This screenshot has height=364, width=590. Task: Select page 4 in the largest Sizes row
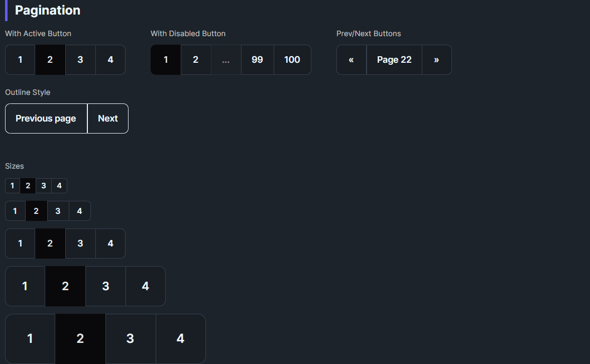pyautogui.click(x=180, y=338)
